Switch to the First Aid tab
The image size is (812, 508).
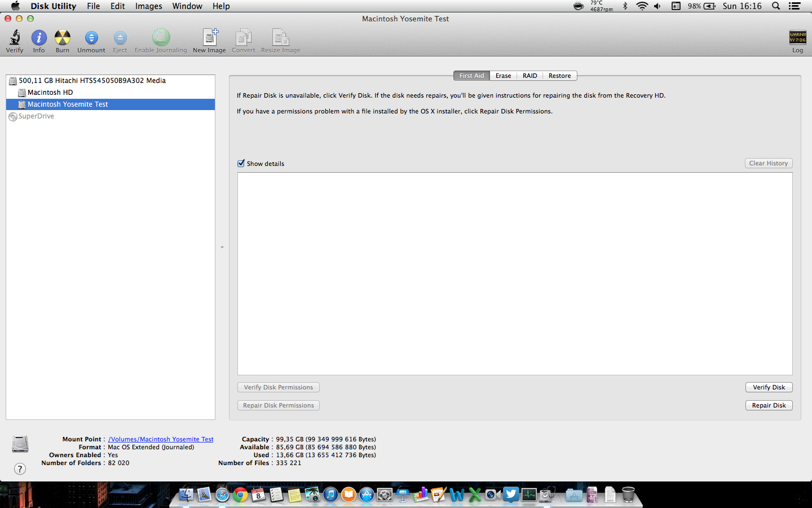click(x=471, y=76)
